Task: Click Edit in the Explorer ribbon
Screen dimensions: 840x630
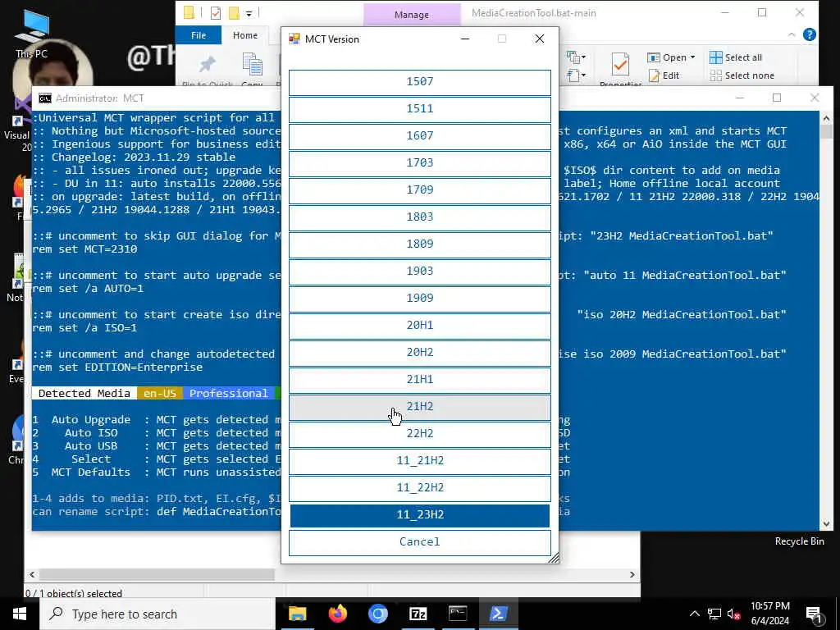Action: (x=664, y=75)
